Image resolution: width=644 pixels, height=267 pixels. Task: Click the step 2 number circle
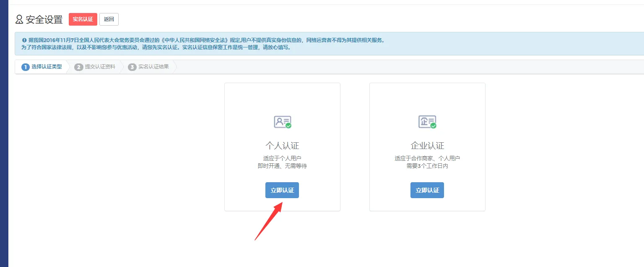78,67
